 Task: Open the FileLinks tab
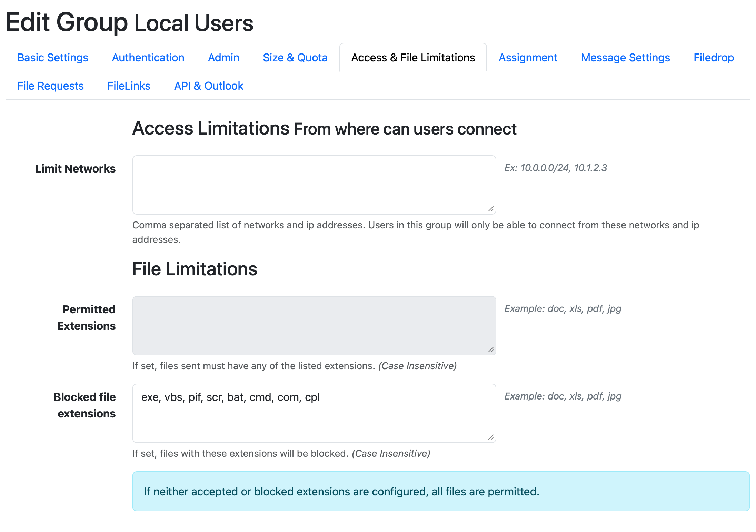click(x=129, y=86)
